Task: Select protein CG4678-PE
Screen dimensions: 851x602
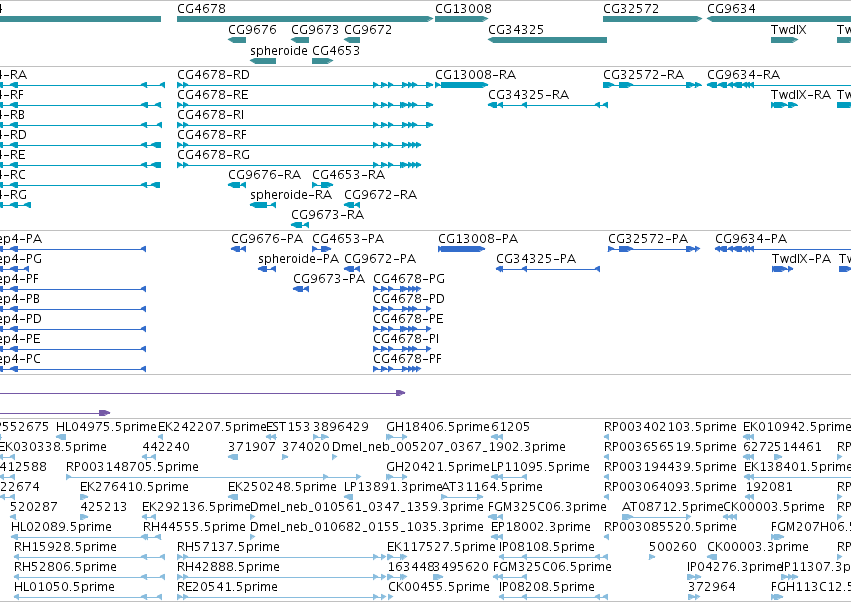Action: [x=402, y=329]
